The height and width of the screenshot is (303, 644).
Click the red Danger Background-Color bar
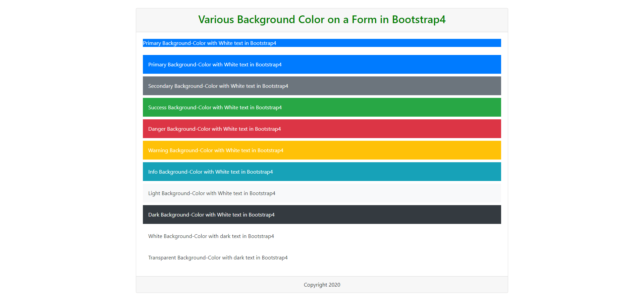point(322,128)
